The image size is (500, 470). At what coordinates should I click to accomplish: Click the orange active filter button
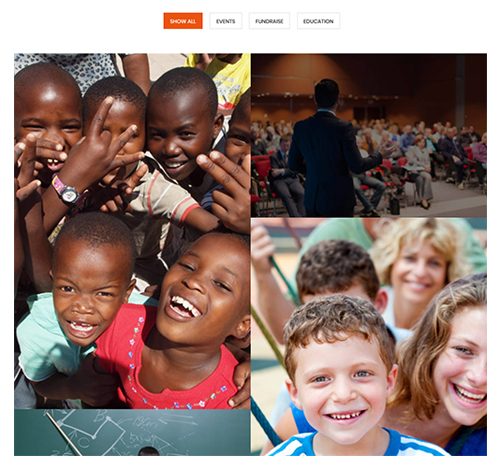tap(183, 21)
